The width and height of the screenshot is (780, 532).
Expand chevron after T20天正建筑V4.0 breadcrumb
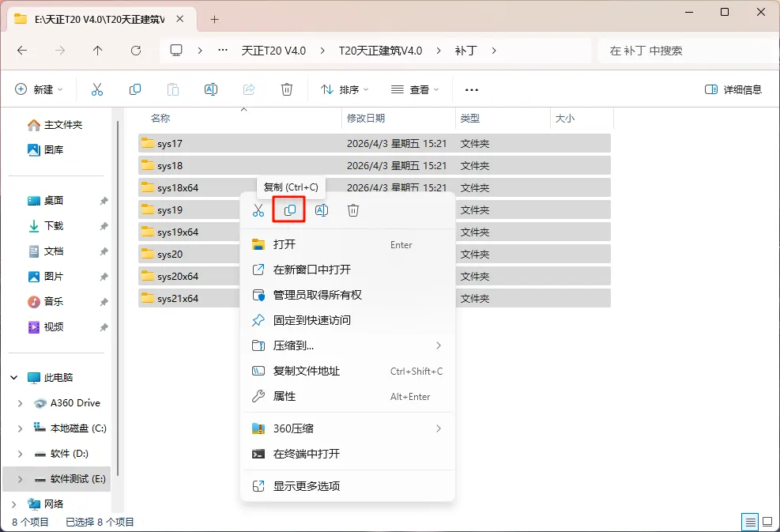(439, 51)
